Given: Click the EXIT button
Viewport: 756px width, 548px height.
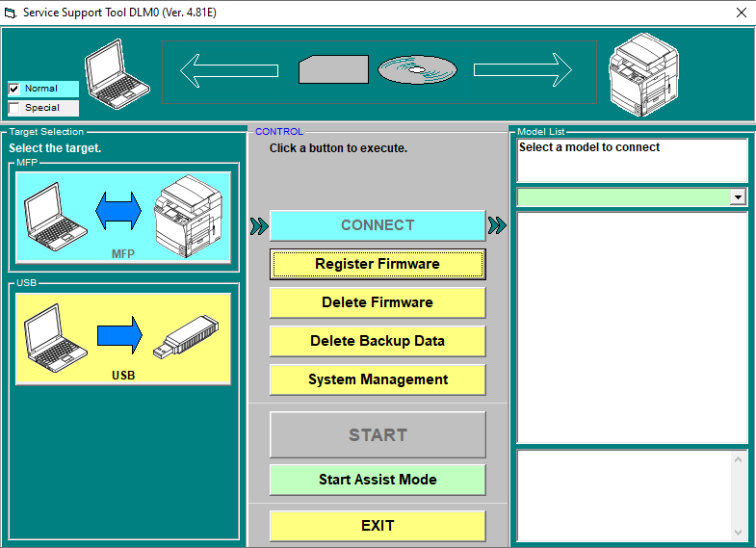Looking at the screenshot, I should click(378, 526).
